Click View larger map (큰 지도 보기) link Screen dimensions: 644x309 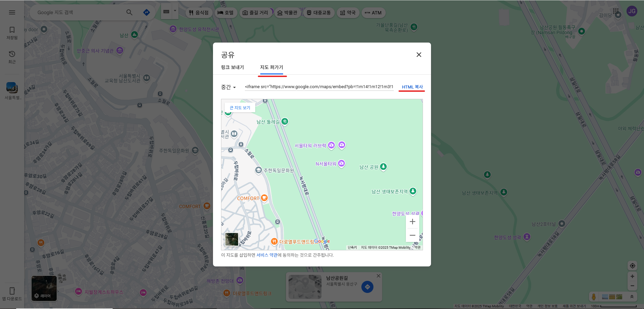point(240,108)
